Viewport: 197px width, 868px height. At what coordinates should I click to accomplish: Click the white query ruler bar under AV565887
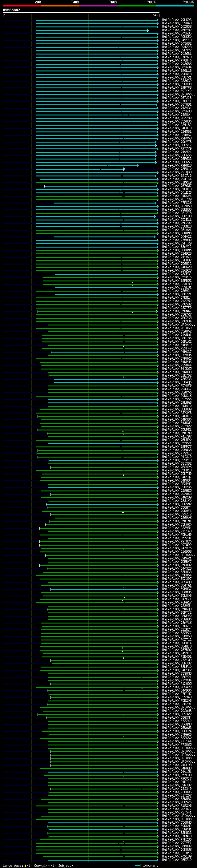point(81,12)
